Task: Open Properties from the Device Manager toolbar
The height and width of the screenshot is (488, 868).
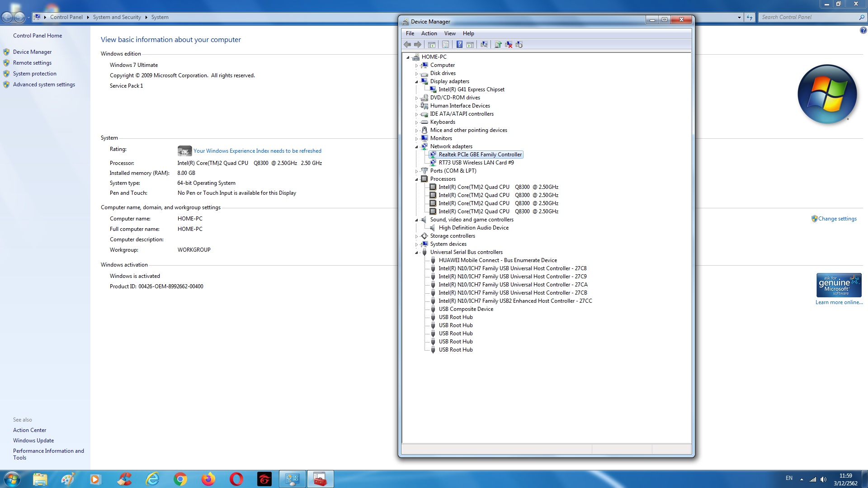Action: click(x=445, y=44)
